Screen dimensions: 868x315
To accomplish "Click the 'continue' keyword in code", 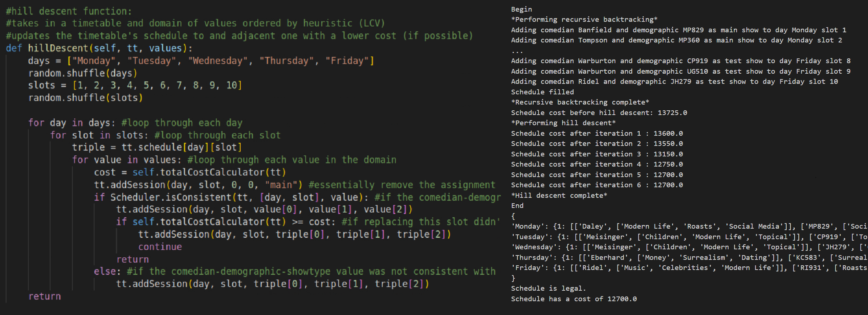I will (x=160, y=247).
